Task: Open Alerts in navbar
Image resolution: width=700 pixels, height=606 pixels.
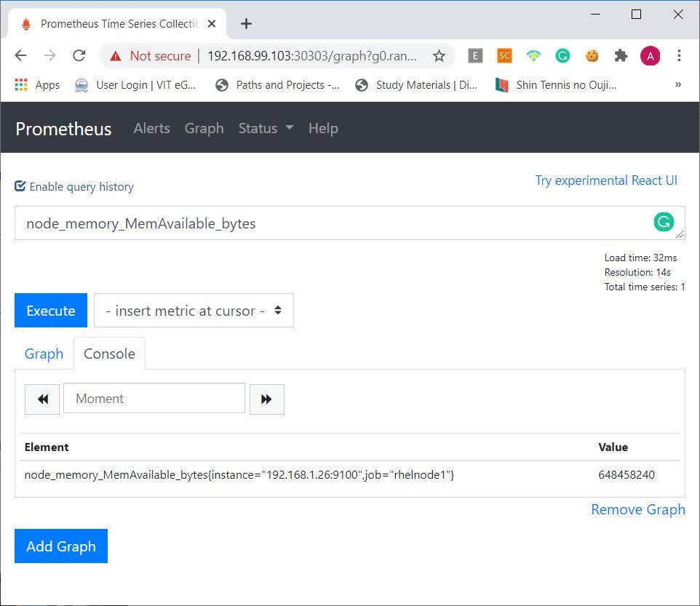Action: tap(152, 129)
